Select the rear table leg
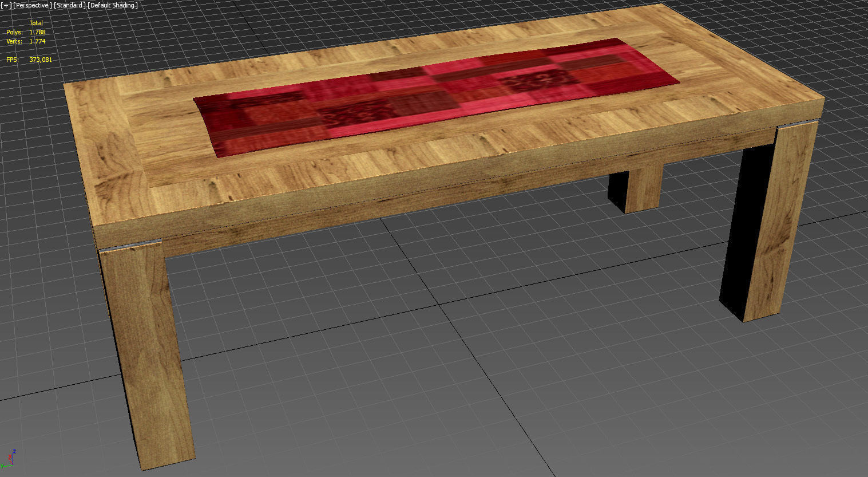The image size is (868, 477). (x=635, y=188)
